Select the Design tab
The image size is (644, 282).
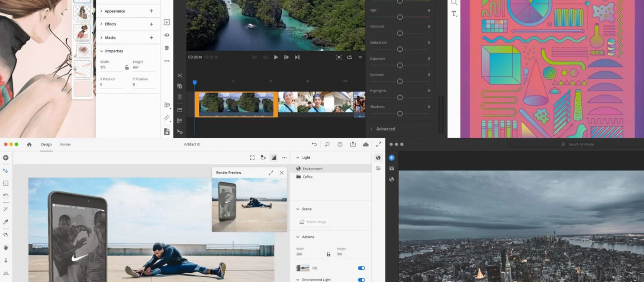(x=46, y=144)
